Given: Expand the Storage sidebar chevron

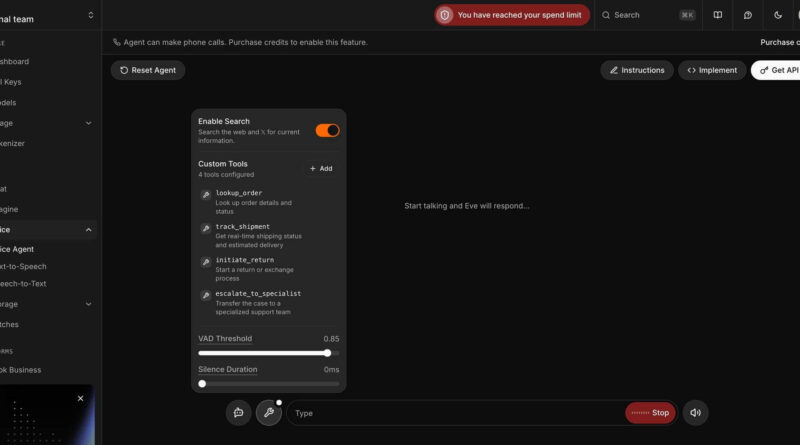Looking at the screenshot, I should (88, 304).
